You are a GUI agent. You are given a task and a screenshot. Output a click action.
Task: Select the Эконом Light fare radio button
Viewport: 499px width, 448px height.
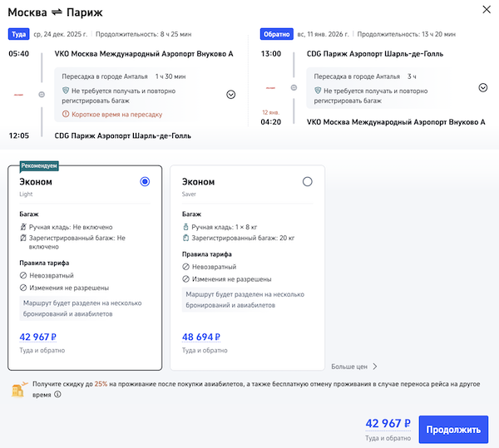click(146, 181)
